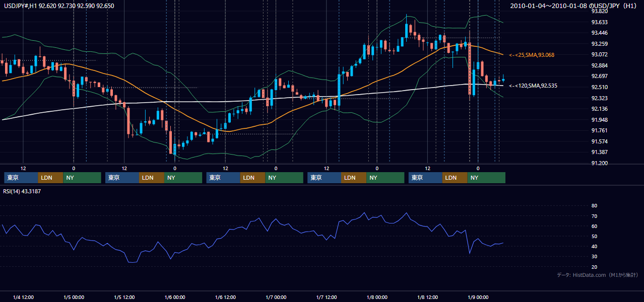Select the 91.387 price axis label
The width and height of the screenshot is (644, 302).
point(599,152)
